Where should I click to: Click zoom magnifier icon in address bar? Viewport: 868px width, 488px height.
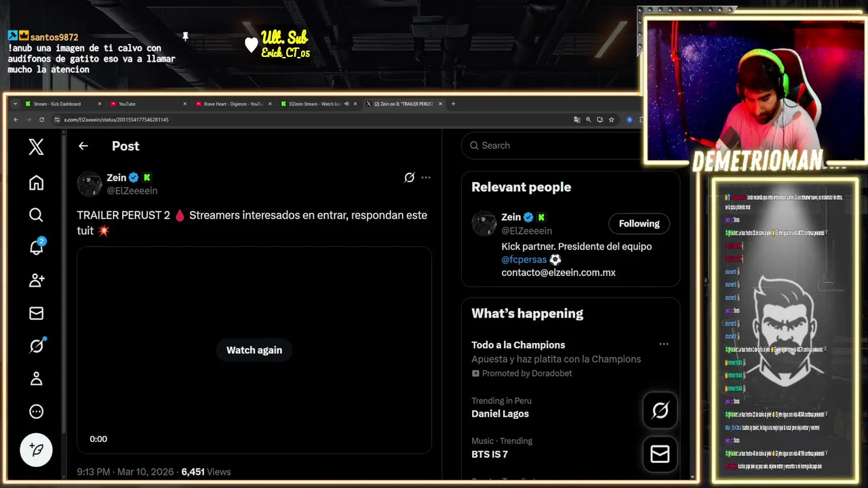(589, 120)
